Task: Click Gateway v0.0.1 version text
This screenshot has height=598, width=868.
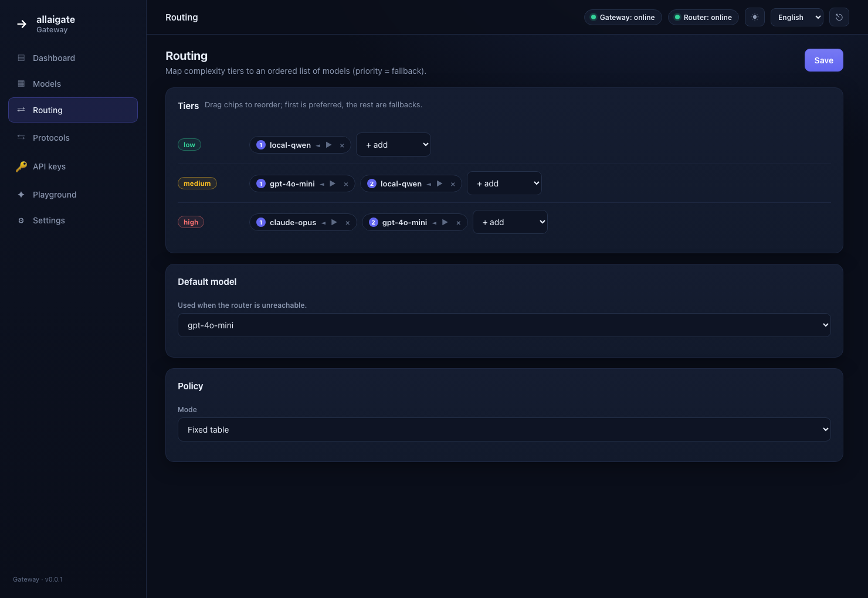Action: click(38, 579)
